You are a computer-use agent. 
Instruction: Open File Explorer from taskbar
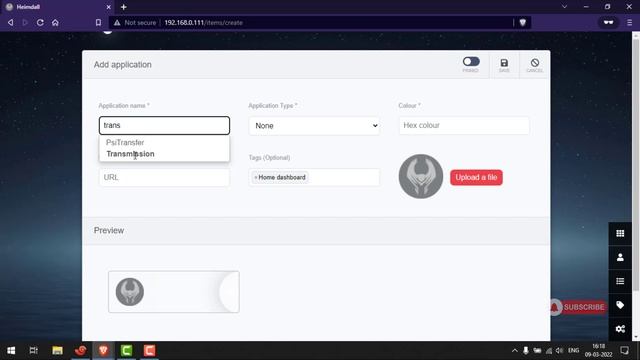point(57,351)
